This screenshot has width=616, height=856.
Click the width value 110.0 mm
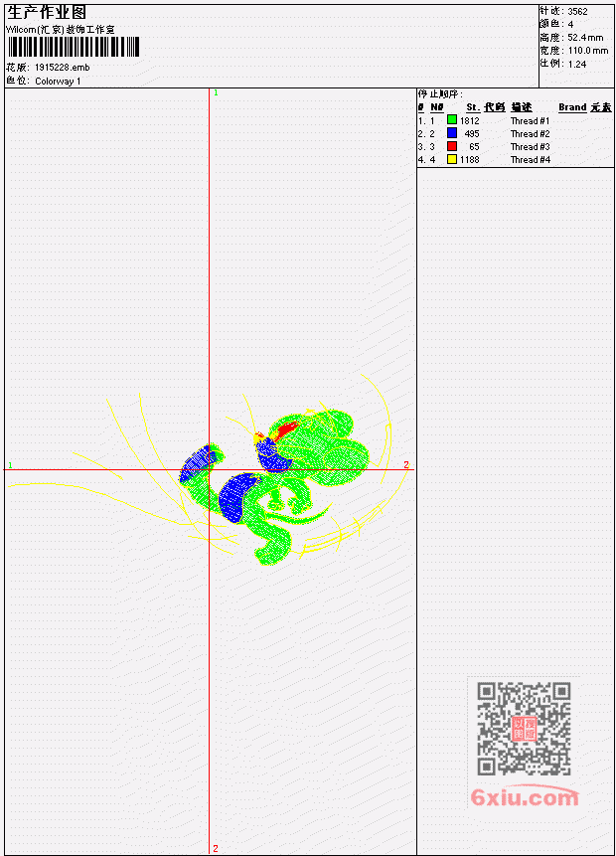pyautogui.click(x=588, y=51)
